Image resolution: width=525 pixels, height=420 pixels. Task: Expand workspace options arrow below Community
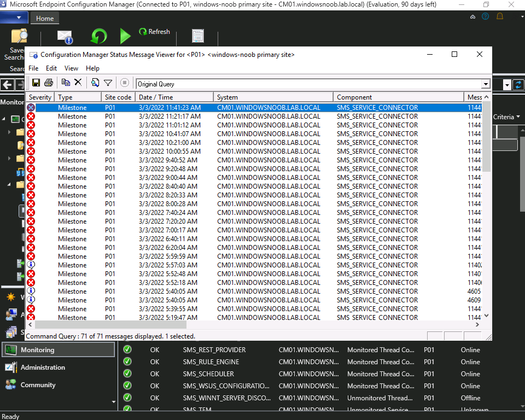pos(114,401)
